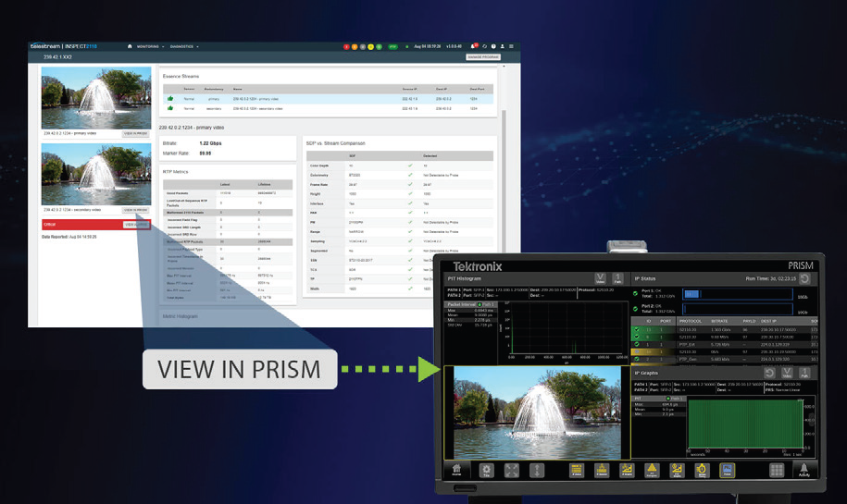Select the PTP_Evt row in IP Status table
Image resolution: width=847 pixels, height=504 pixels.
pos(725,344)
